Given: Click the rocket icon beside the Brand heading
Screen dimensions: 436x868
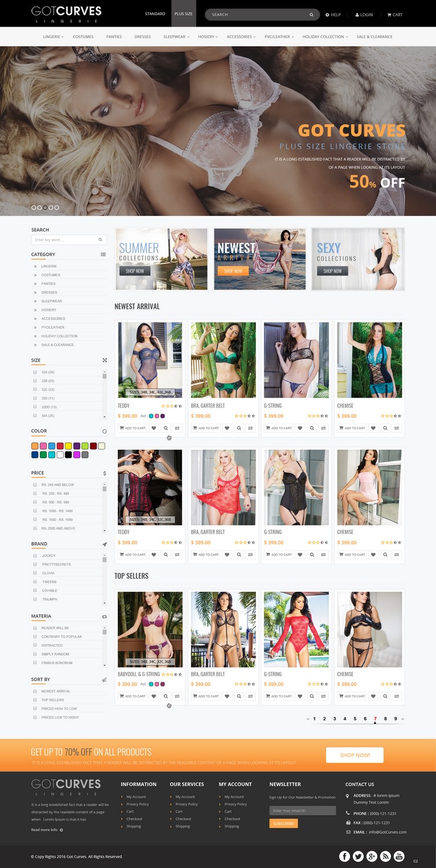Looking at the screenshot, I should point(105,544).
